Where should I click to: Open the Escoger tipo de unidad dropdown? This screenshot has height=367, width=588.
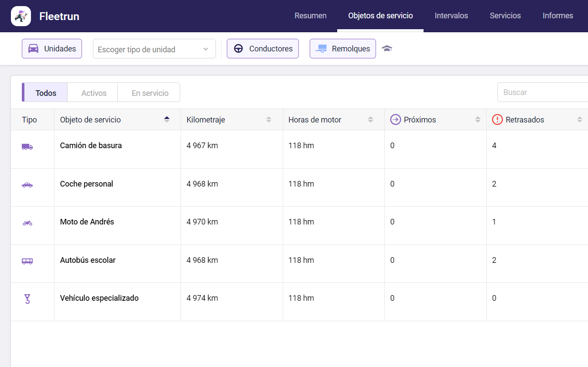click(x=154, y=49)
